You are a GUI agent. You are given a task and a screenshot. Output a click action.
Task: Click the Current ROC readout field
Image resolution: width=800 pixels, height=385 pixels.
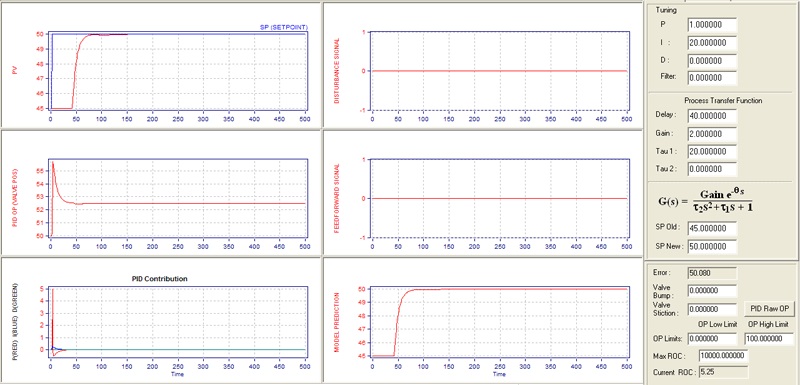(x=723, y=372)
